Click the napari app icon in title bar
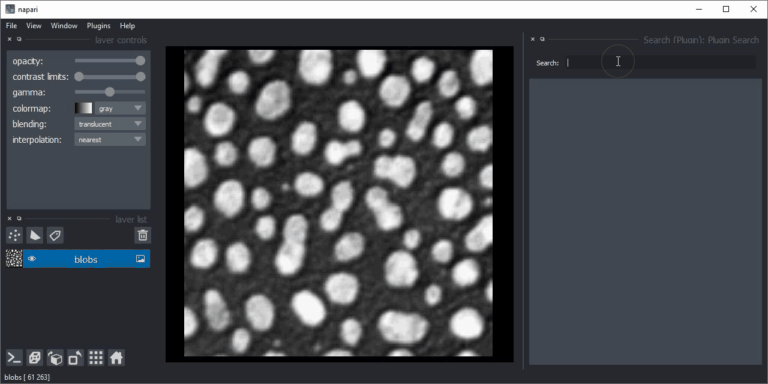 [x=10, y=9]
